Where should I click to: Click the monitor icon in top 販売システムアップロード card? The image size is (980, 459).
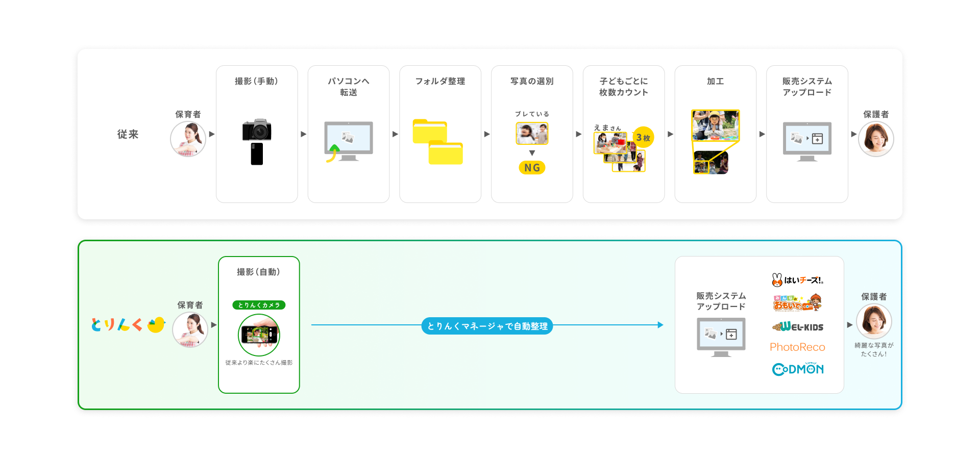coord(807,141)
